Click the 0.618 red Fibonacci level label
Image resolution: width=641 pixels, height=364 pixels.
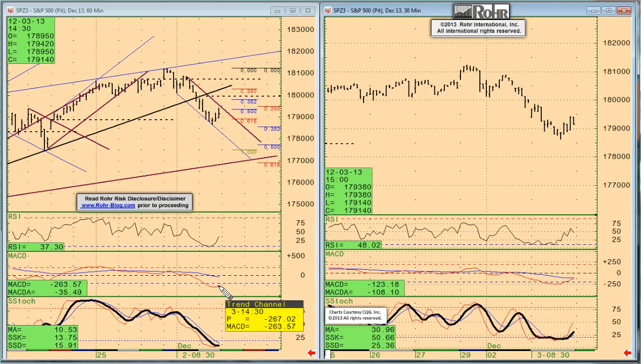coord(248,121)
